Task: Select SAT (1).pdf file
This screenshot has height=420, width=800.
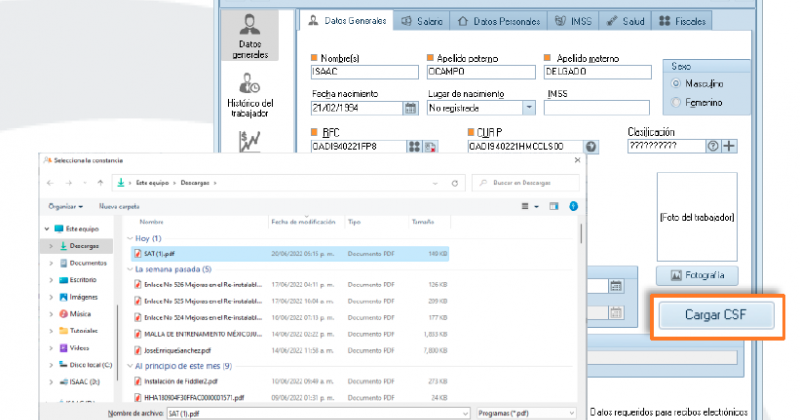Action: 290,254
